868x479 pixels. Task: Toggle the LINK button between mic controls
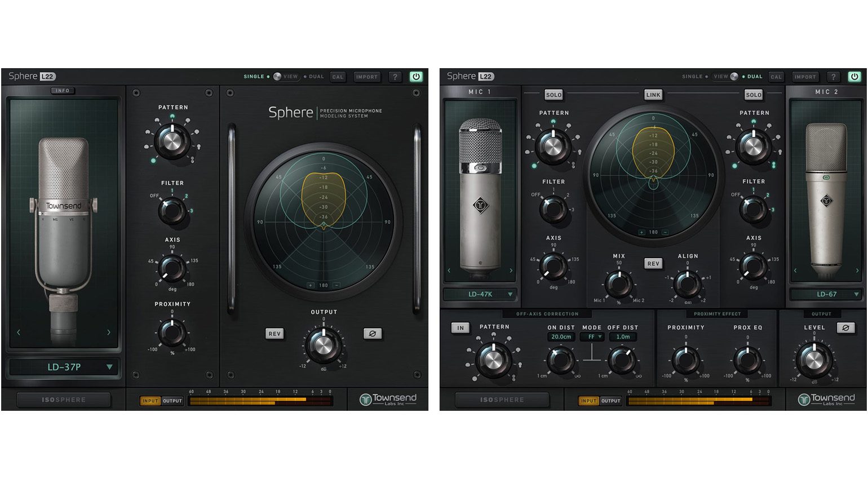point(653,95)
